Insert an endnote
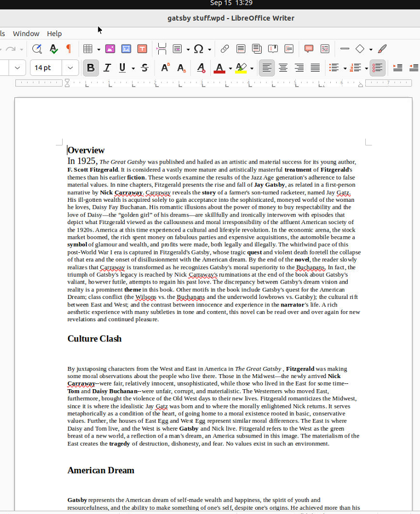This screenshot has width=420, height=514. tap(256, 49)
